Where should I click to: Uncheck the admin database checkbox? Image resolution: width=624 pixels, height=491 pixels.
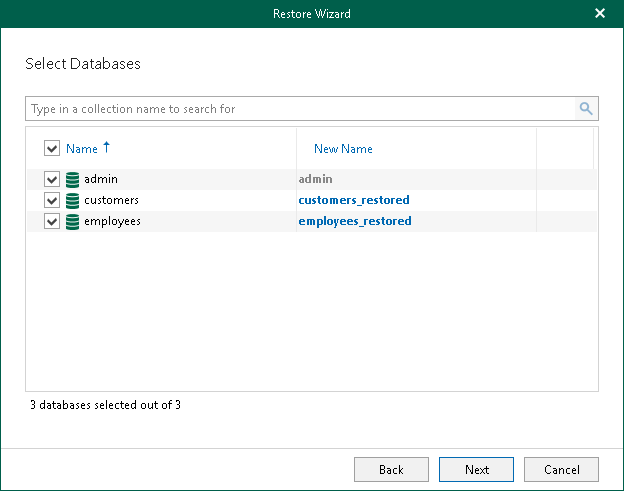[x=52, y=179]
